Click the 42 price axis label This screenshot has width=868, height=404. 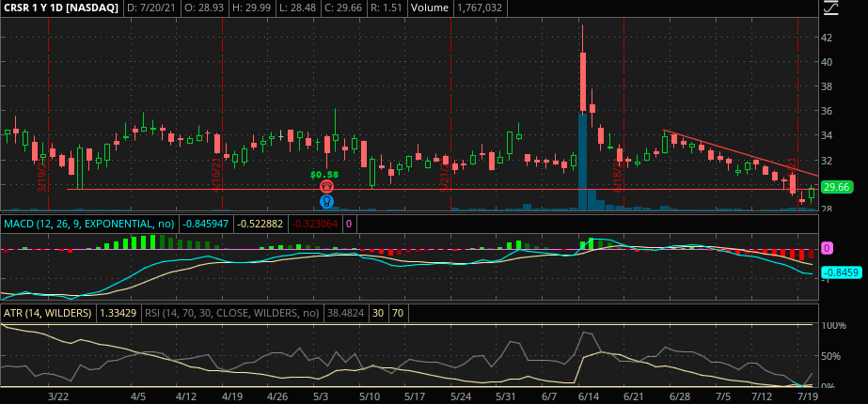(829, 38)
